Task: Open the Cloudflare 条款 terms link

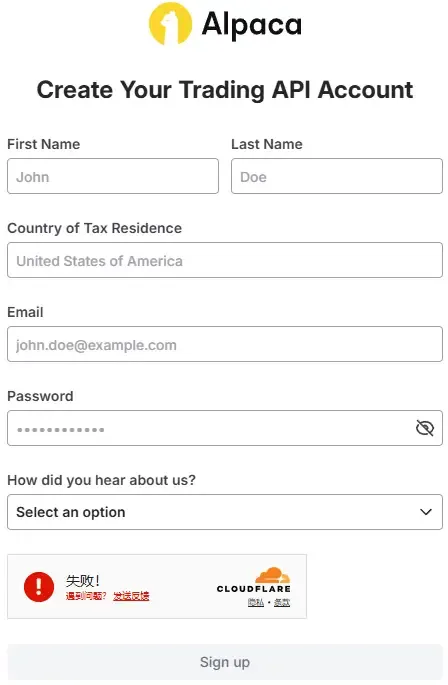Action: tap(282, 602)
